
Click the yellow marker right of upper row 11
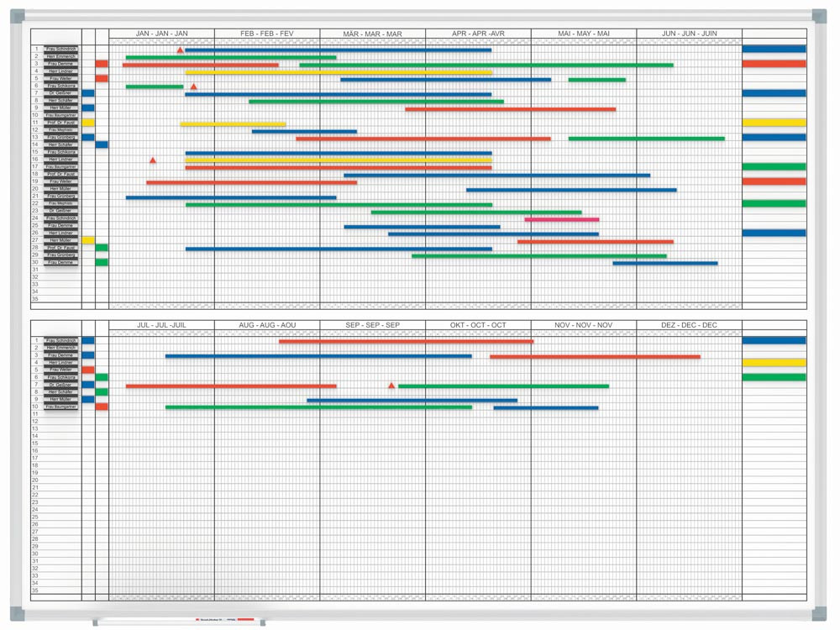[x=774, y=123]
